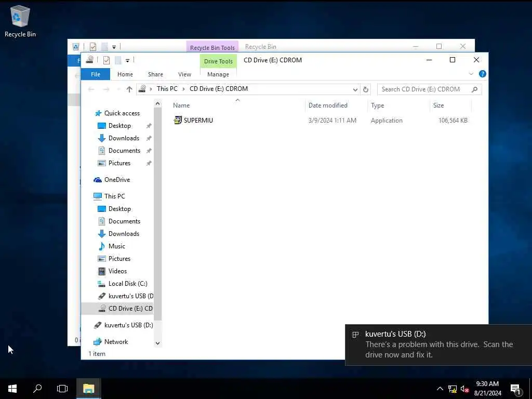The width and height of the screenshot is (532, 399).
Task: Open taskbar Search magnifier
Action: pos(37,389)
